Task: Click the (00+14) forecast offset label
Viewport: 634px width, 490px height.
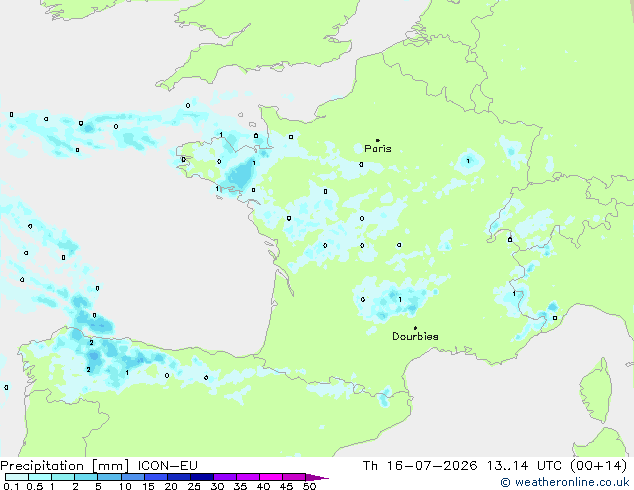Action: point(599,466)
